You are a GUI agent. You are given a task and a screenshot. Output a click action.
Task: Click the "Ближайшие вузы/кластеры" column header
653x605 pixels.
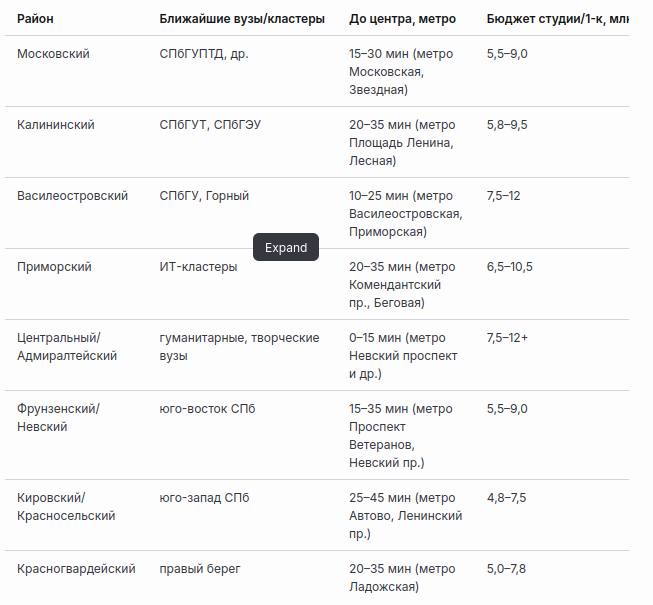pos(242,19)
